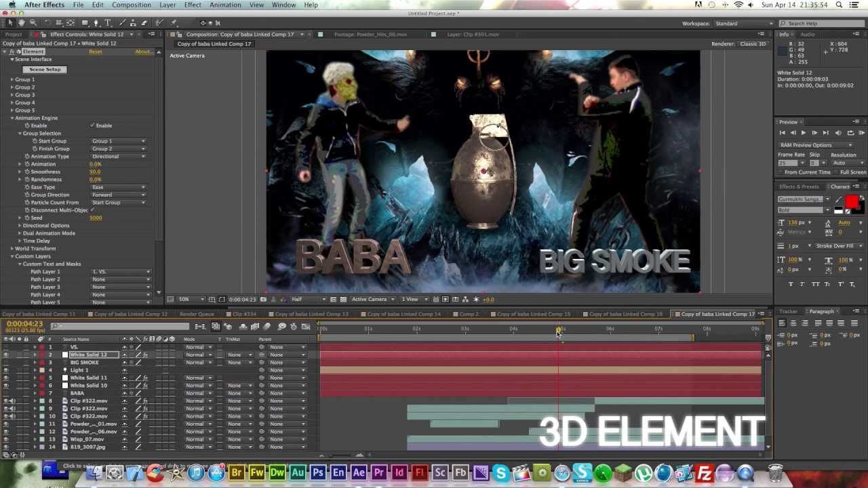
Task: Toggle visibility of White Solid 10 layer
Action: (6, 386)
